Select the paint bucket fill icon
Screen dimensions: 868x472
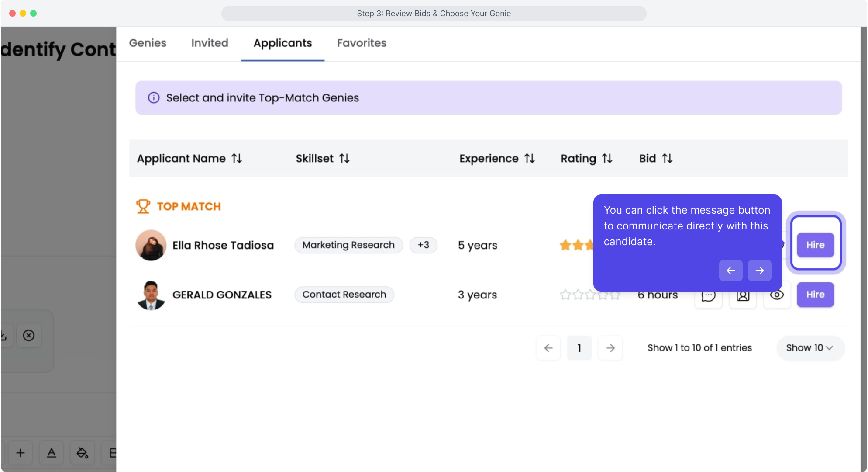tap(82, 453)
